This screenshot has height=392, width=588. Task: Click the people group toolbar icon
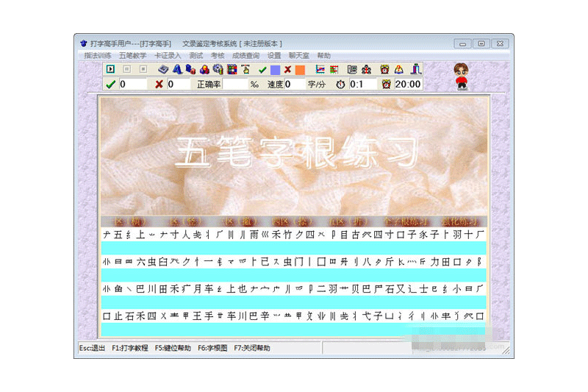(366, 69)
